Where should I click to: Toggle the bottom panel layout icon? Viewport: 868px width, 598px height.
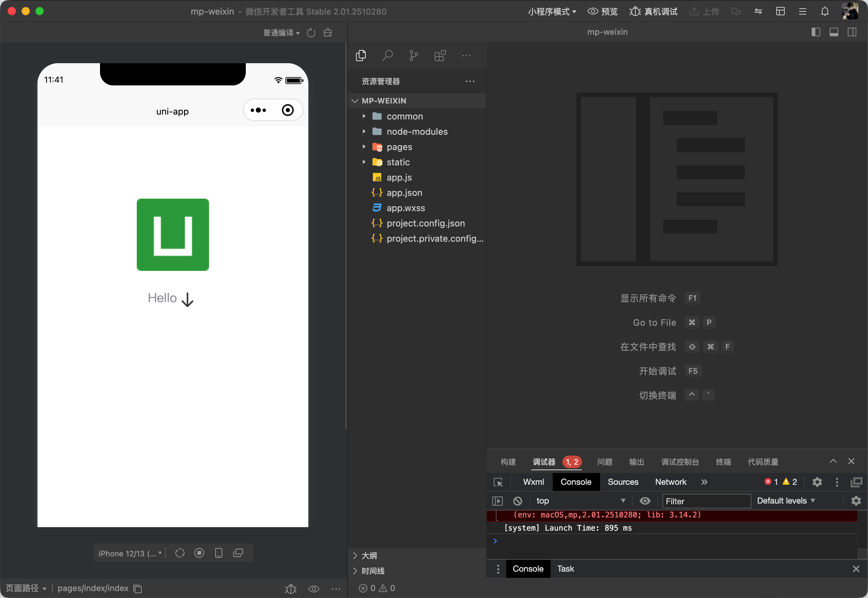[834, 32]
